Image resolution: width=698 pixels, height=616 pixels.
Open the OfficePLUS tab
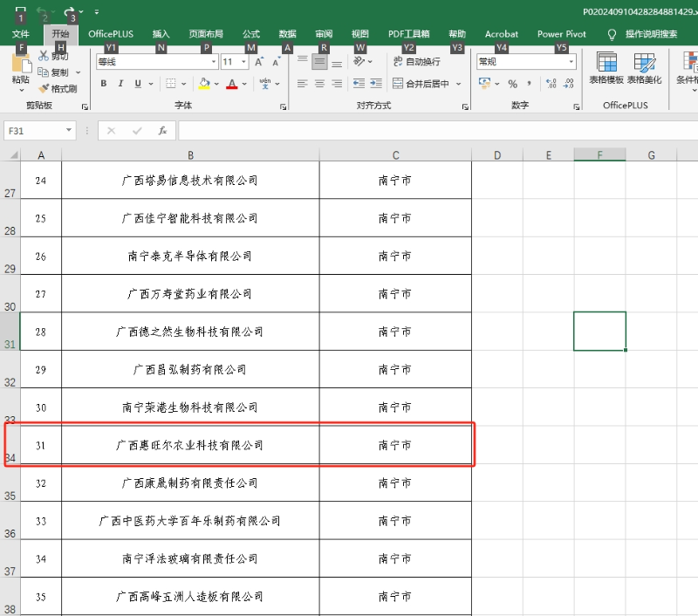point(111,34)
